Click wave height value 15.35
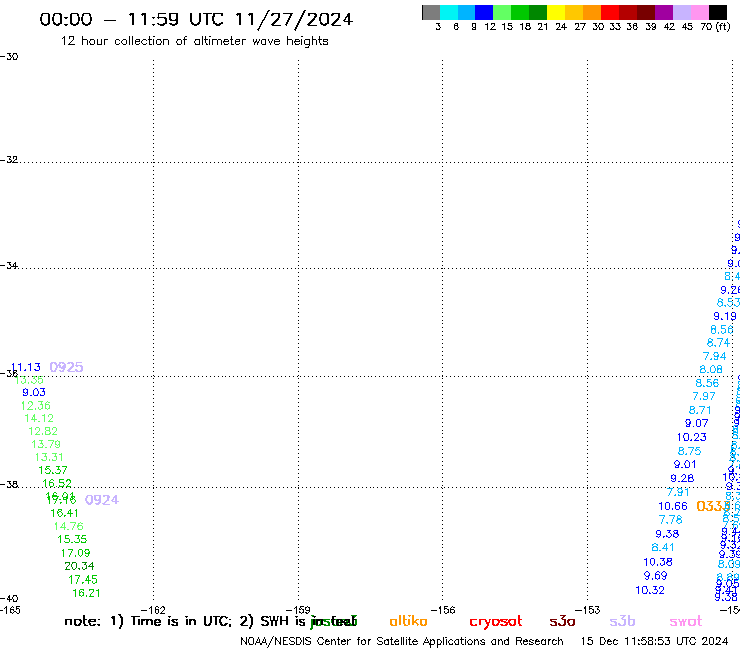 72,539
